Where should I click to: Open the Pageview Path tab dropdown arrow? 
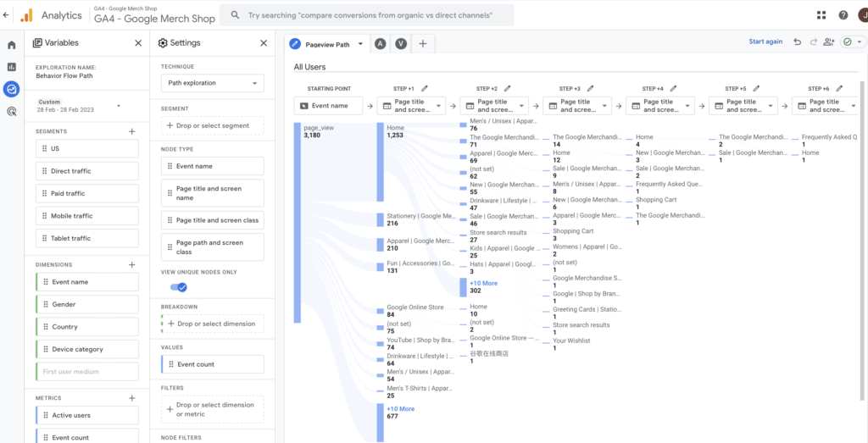(x=360, y=44)
